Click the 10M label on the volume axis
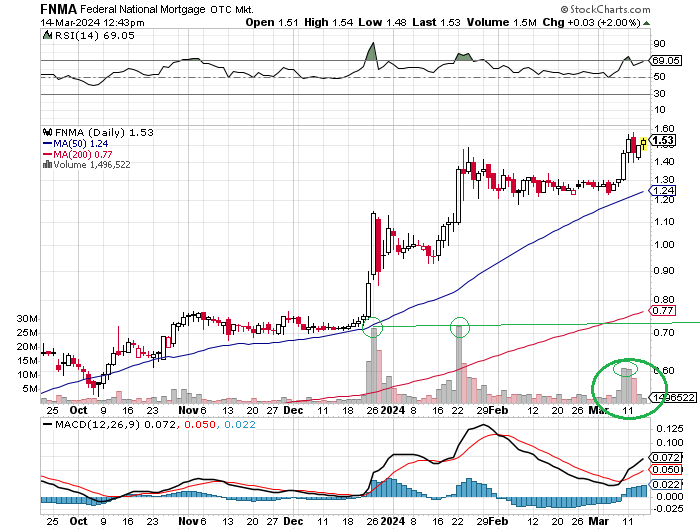 [x=27, y=375]
